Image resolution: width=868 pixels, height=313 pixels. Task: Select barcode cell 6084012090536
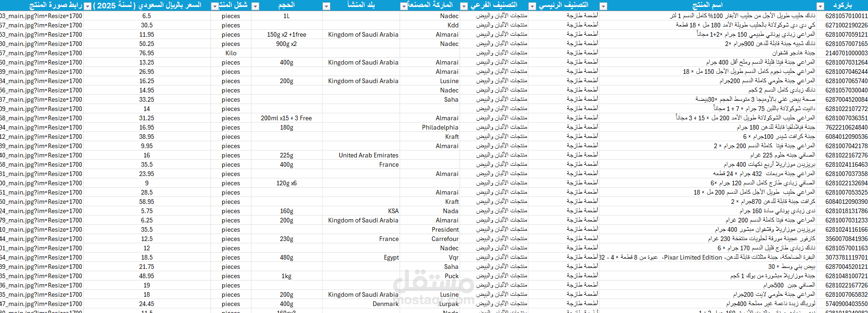(x=847, y=137)
